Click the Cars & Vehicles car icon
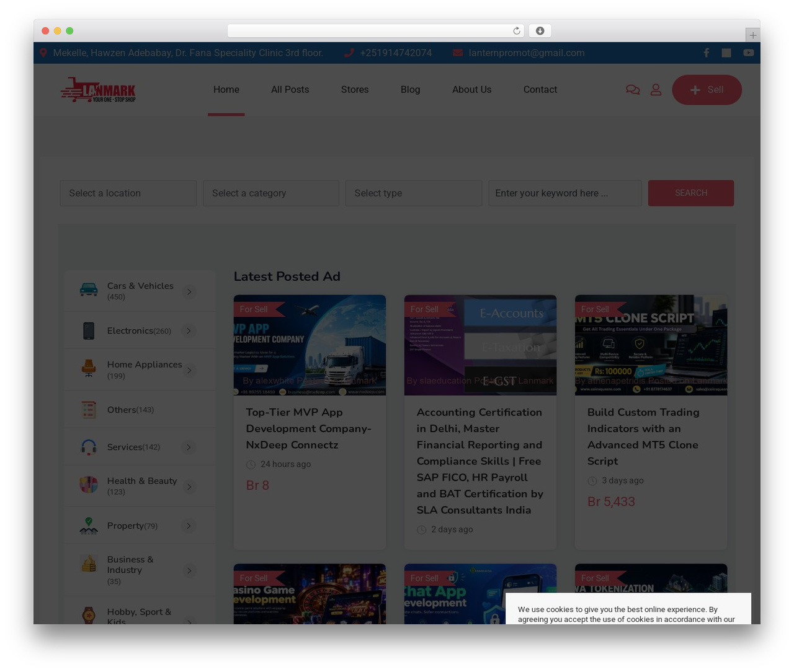Viewport: 794px width, 672px height. (89, 290)
